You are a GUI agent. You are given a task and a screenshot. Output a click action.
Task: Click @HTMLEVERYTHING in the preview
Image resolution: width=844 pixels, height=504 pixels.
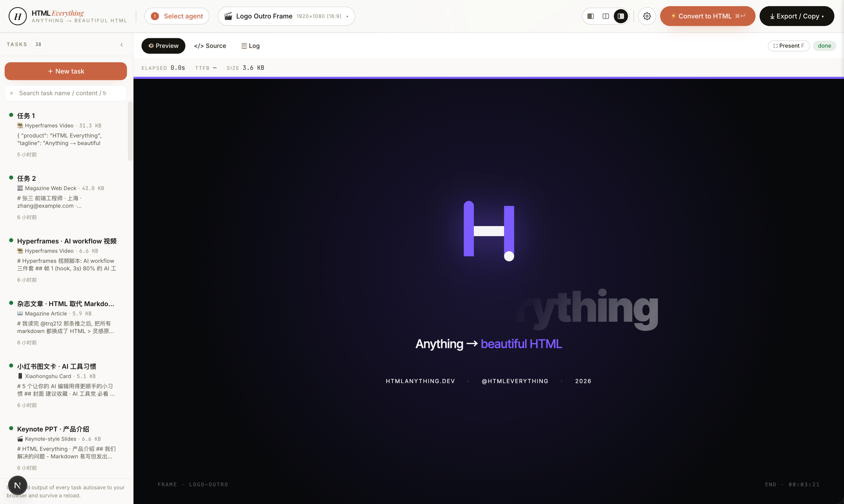pos(515,381)
